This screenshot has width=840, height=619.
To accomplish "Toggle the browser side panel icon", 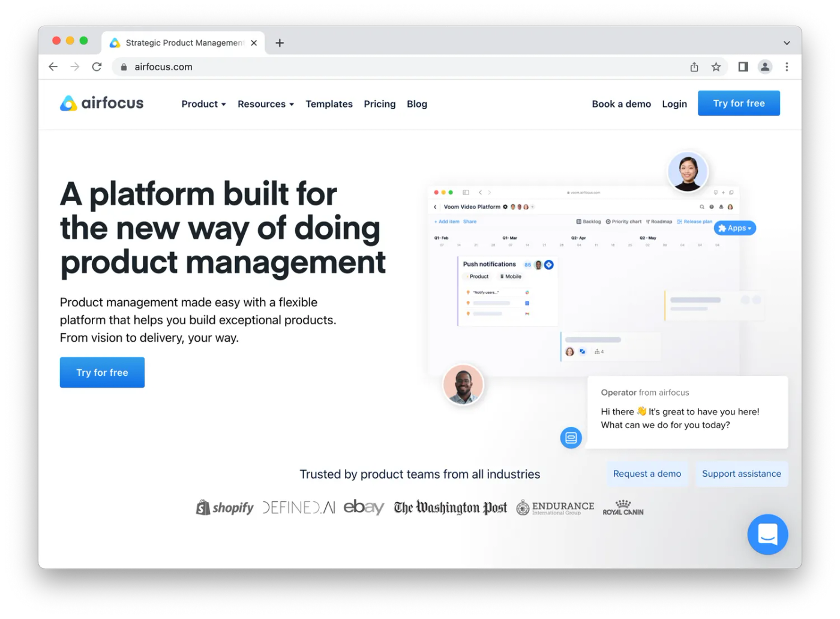I will 743,67.
